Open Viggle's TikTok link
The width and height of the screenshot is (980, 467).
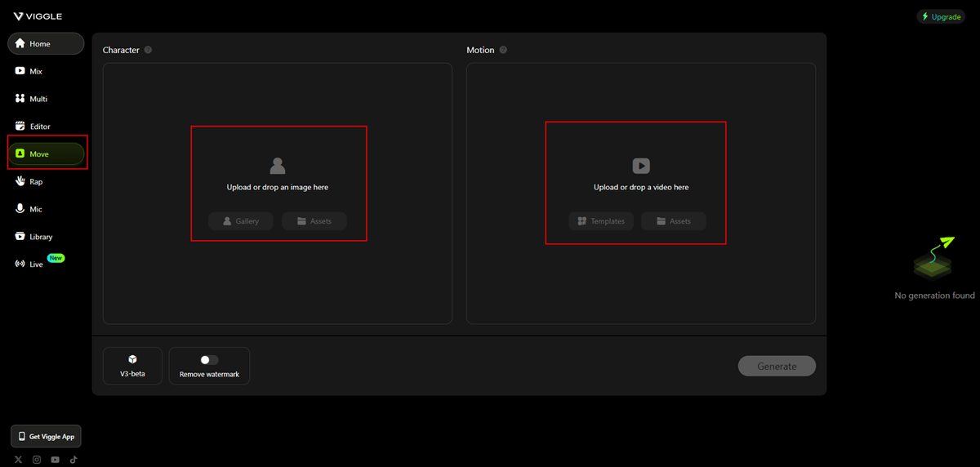coord(73,460)
